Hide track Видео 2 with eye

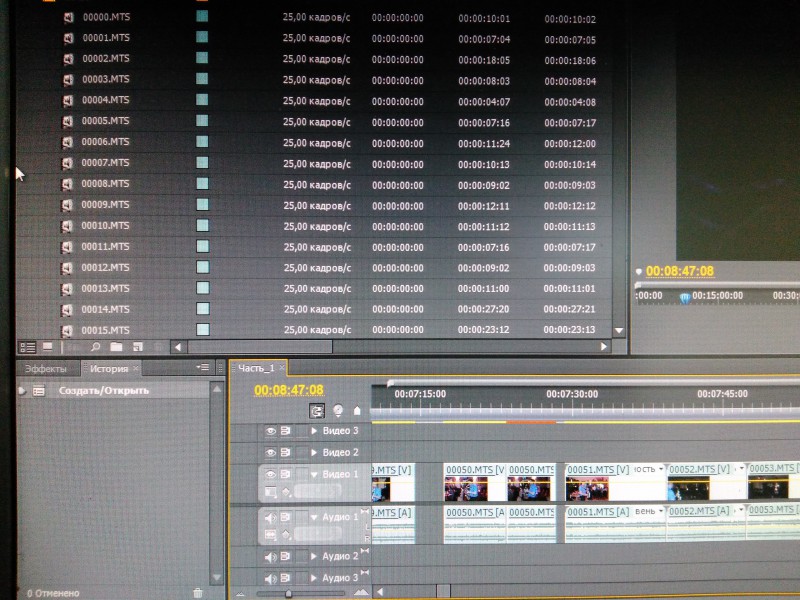point(270,453)
